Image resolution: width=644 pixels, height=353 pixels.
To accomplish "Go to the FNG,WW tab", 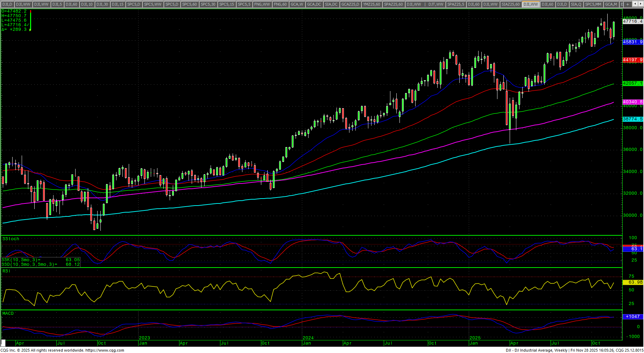I will (x=262, y=4).
